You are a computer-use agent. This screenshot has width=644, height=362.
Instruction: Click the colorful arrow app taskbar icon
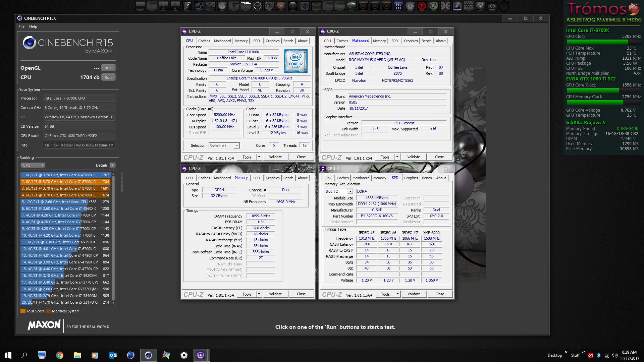pos(166,355)
